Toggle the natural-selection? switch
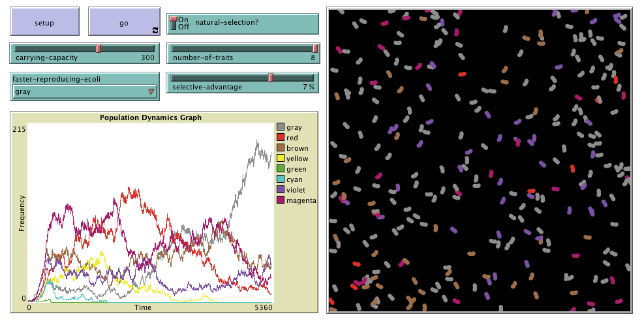This screenshot has height=325, width=644. (174, 23)
